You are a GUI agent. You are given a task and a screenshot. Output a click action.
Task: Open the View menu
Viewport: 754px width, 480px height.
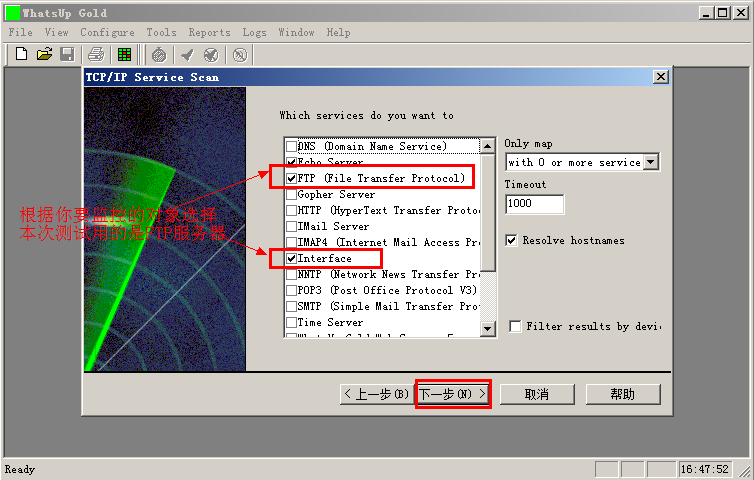56,32
